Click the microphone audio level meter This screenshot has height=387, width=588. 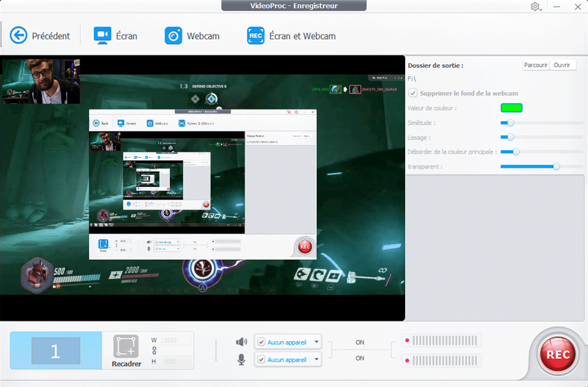coord(441,361)
